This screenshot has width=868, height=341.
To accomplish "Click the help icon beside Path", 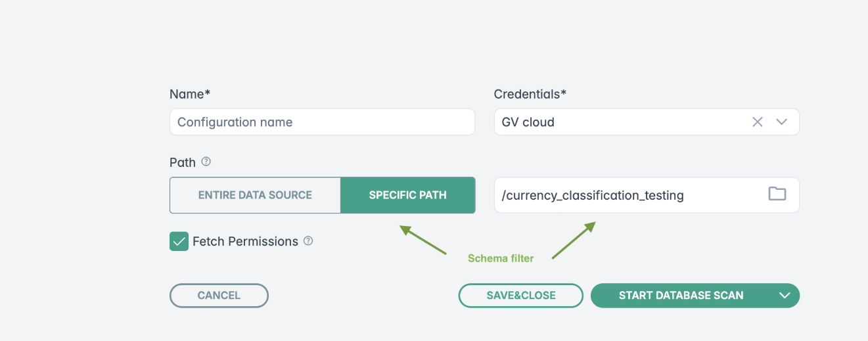I will 206,161.
